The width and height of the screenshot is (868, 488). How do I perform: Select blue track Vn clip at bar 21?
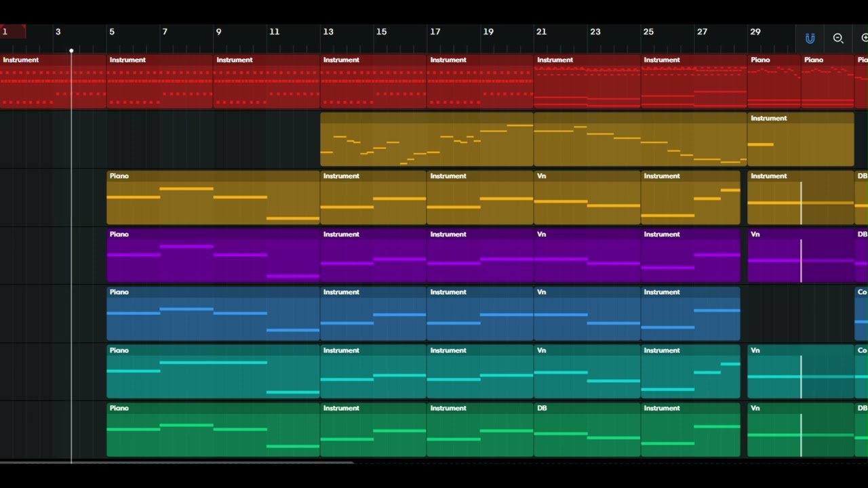(x=587, y=314)
